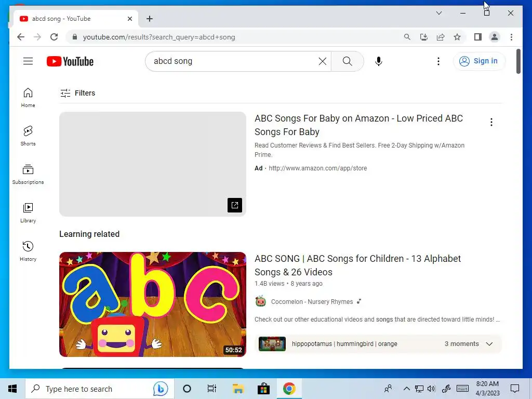Open Cocomelon - Nursery Rhymes channel
This screenshot has width=532, height=399.
312,302
